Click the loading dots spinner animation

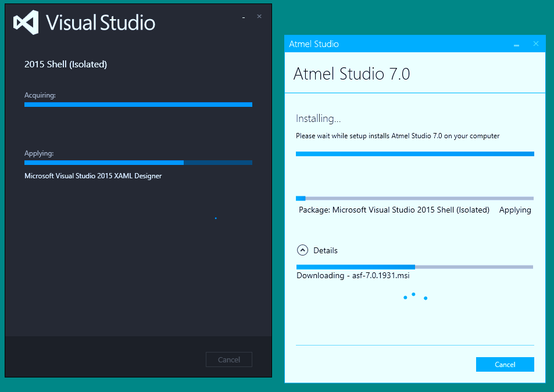[x=416, y=296]
